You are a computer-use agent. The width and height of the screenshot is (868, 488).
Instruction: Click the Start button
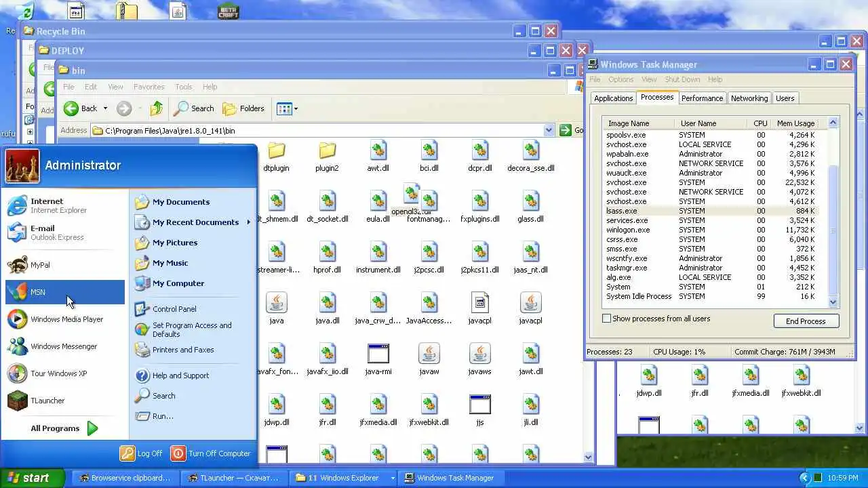tap(33, 478)
